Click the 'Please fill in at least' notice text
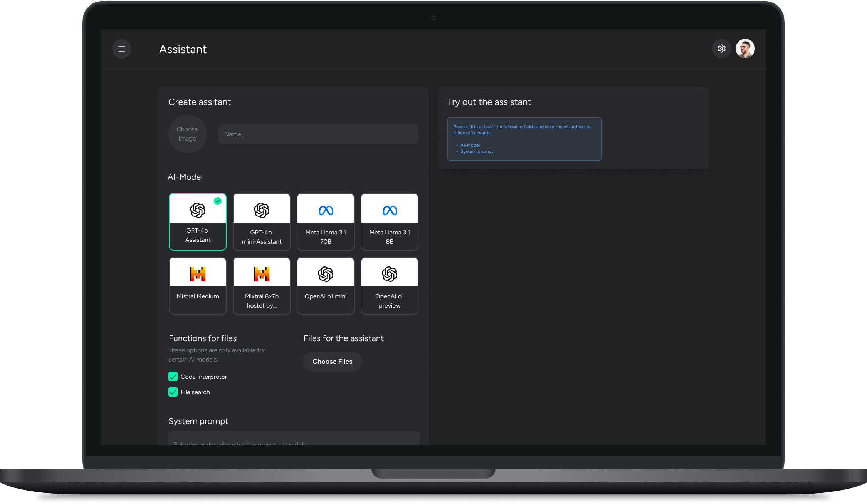Image resolution: width=867 pixels, height=504 pixels. click(523, 130)
